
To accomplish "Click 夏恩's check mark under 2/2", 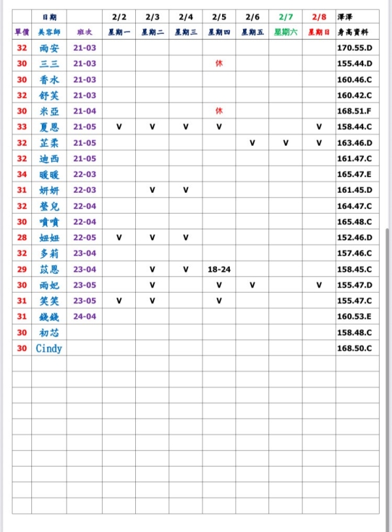I will 119,127.
